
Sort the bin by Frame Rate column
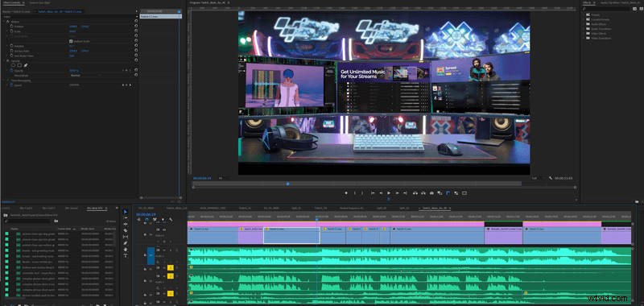64,229
